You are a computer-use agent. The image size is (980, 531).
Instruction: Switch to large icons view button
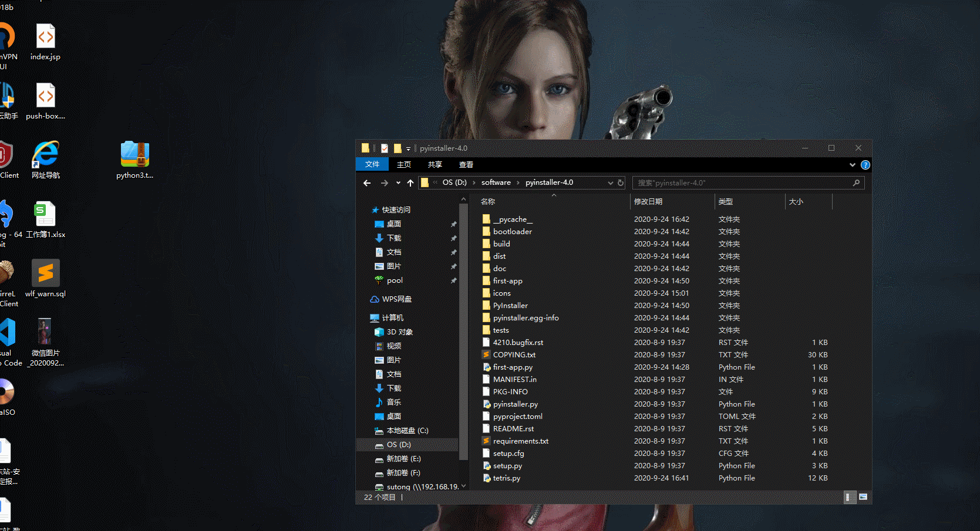click(x=863, y=497)
